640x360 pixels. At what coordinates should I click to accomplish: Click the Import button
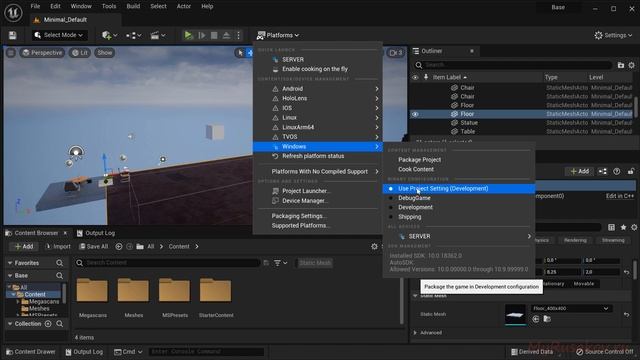(58, 246)
